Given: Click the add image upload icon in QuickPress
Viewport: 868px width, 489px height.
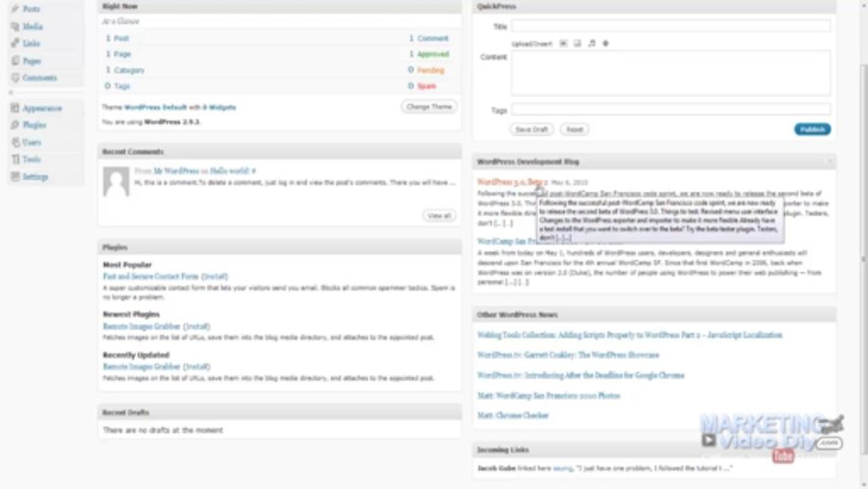Looking at the screenshot, I should 563,43.
